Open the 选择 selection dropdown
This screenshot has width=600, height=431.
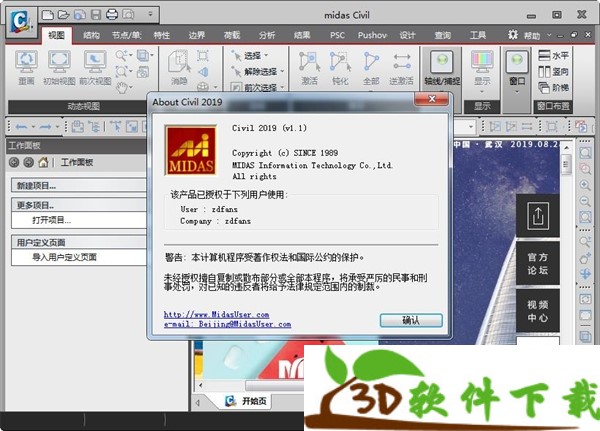251,56
